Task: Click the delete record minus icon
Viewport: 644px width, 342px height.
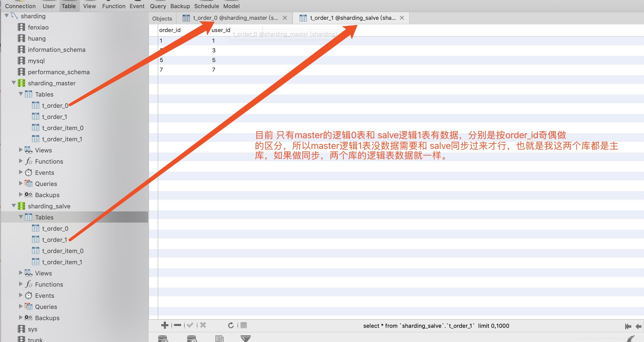Action: click(x=177, y=325)
